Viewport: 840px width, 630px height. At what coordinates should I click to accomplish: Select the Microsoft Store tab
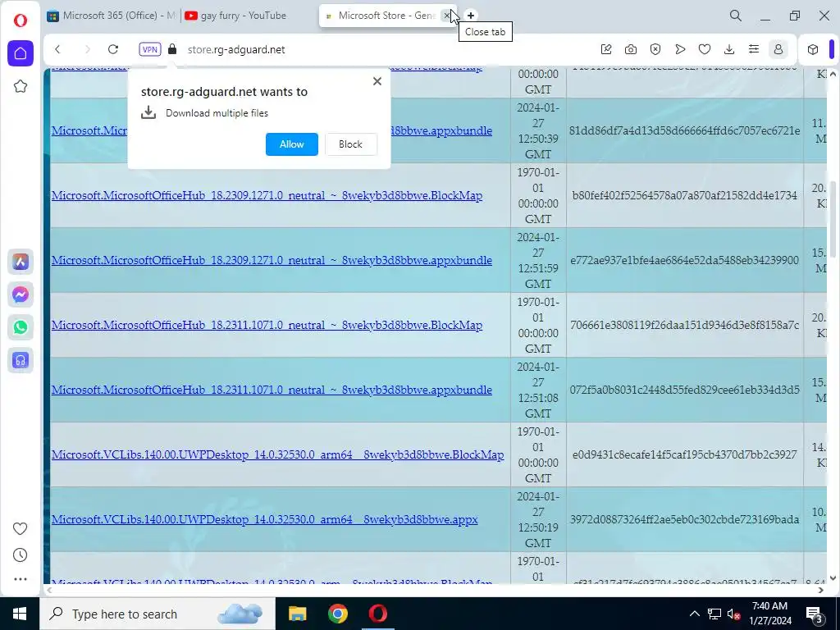point(381,16)
